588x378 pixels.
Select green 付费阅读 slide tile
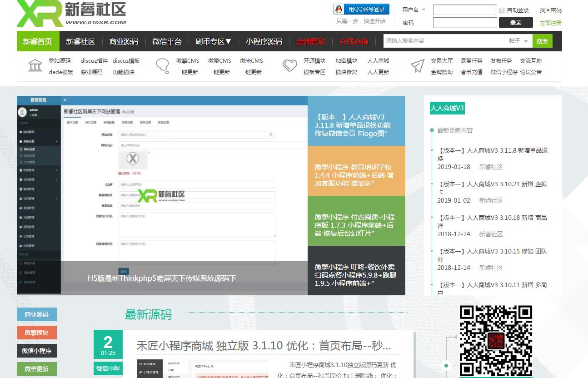[x=356, y=221]
